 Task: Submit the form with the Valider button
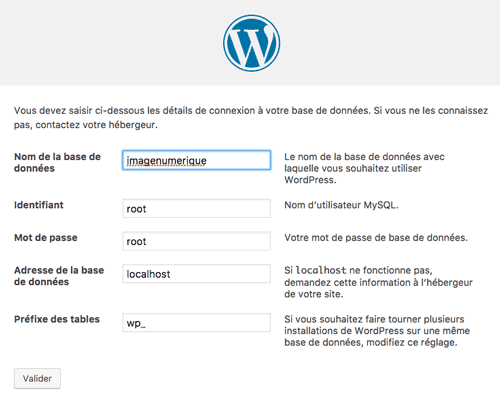point(37,378)
